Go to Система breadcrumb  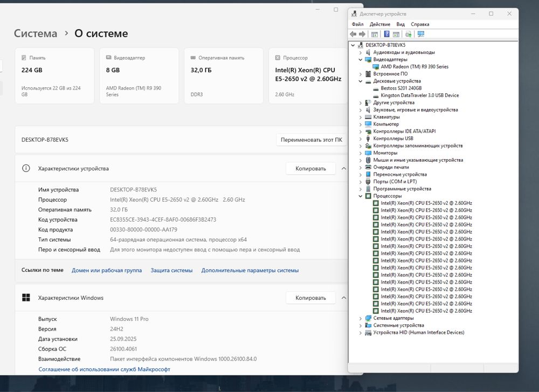pos(36,33)
